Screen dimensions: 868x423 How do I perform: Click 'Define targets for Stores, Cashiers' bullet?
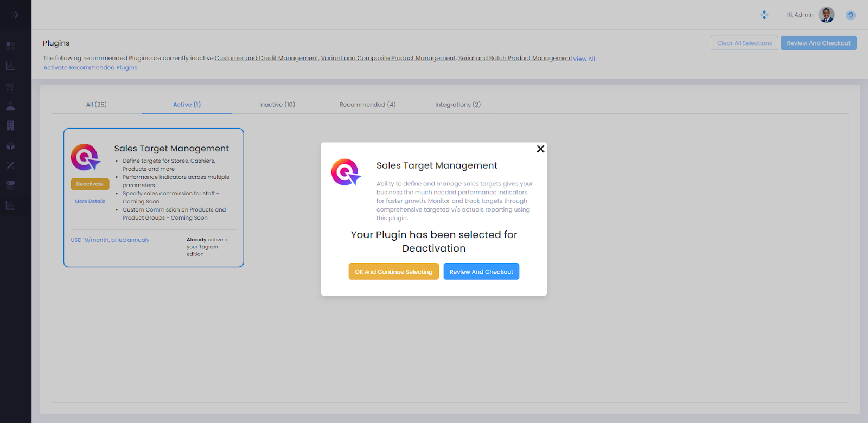pyautogui.click(x=169, y=165)
